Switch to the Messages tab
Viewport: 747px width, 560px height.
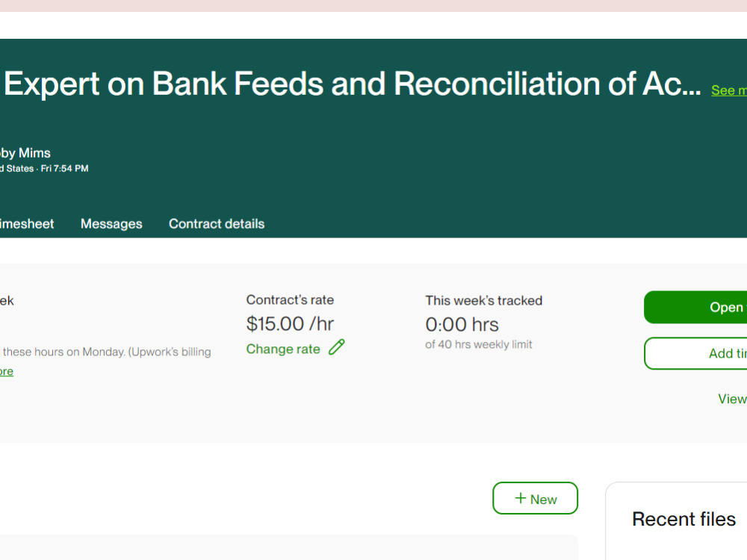[111, 223]
